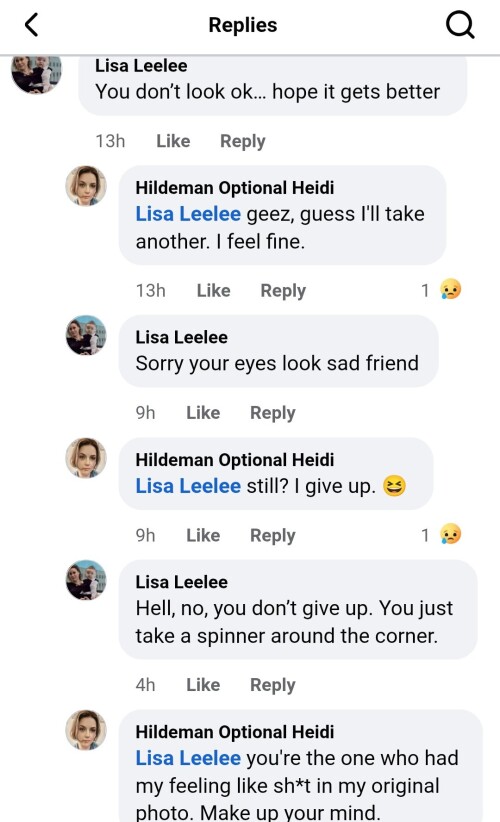Like 'Sorry your eyes look sad friend'
Screen dimensions: 500x822
pos(203,413)
